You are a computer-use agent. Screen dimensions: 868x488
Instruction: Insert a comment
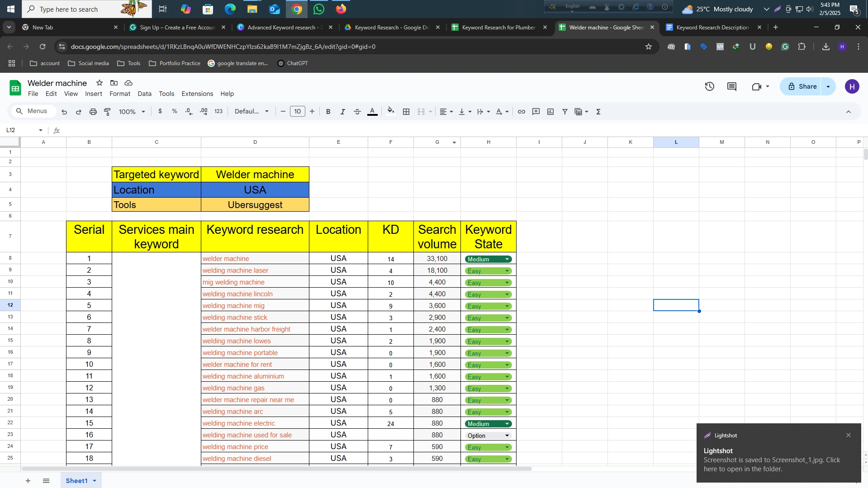click(536, 111)
